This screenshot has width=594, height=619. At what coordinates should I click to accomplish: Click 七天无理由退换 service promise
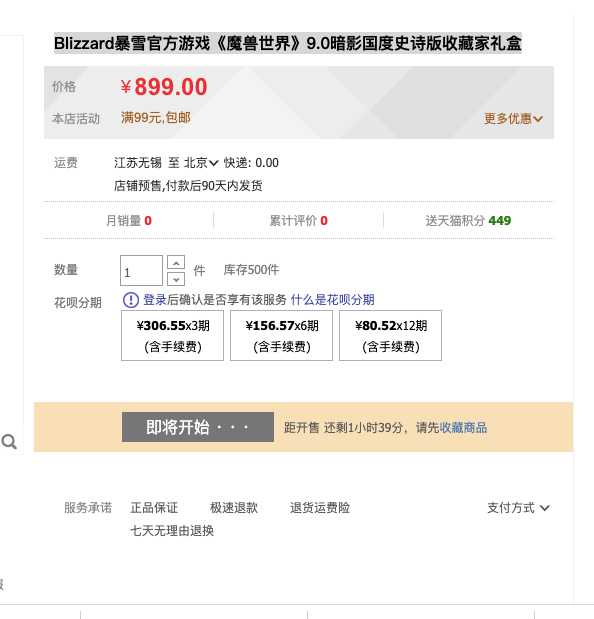(172, 531)
